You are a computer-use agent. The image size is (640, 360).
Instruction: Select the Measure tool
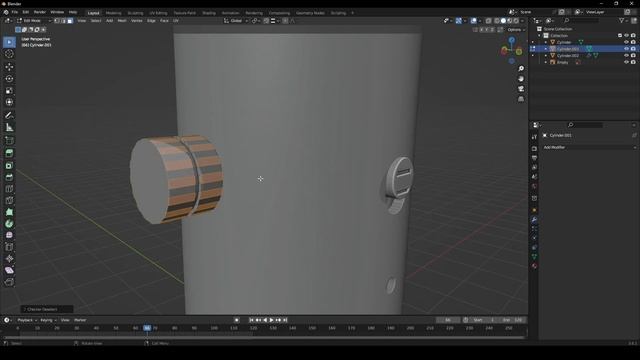9,127
